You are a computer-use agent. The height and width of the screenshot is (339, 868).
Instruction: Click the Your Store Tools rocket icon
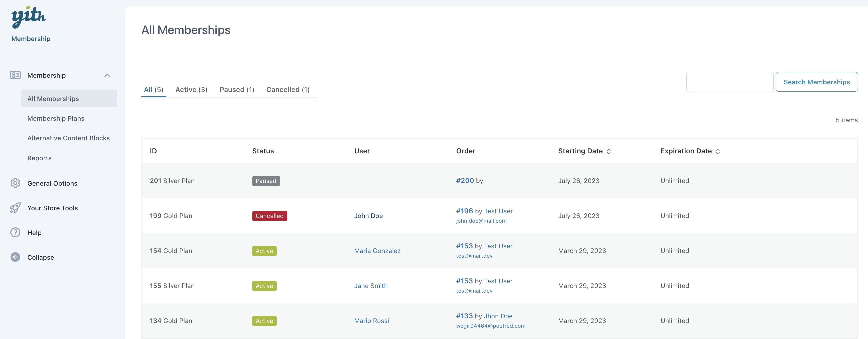[15, 208]
